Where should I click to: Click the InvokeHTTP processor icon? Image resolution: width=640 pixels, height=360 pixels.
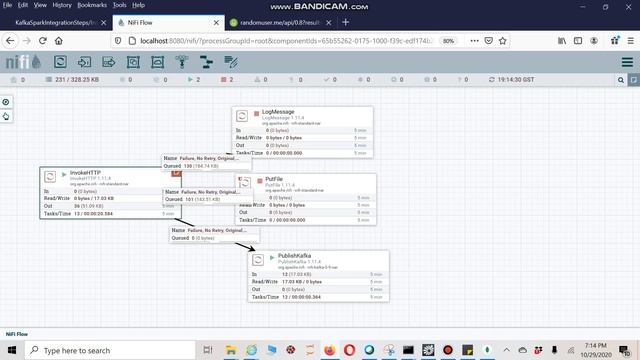pos(50,177)
